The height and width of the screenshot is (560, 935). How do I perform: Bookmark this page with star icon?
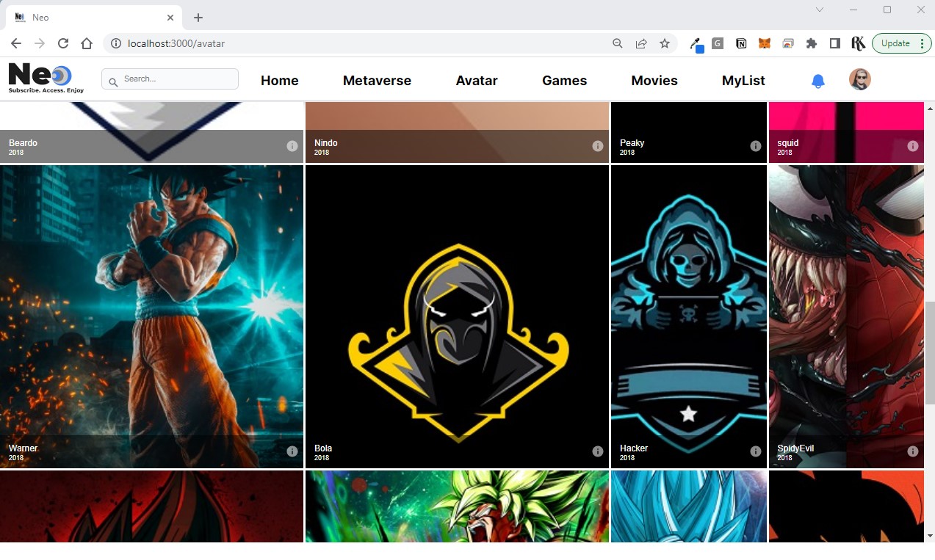click(665, 43)
